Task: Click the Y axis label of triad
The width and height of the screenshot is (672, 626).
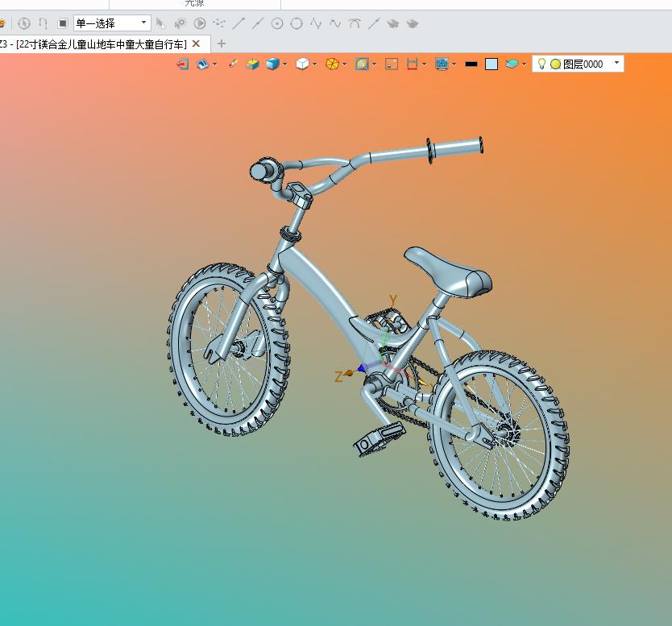Action: (393, 301)
